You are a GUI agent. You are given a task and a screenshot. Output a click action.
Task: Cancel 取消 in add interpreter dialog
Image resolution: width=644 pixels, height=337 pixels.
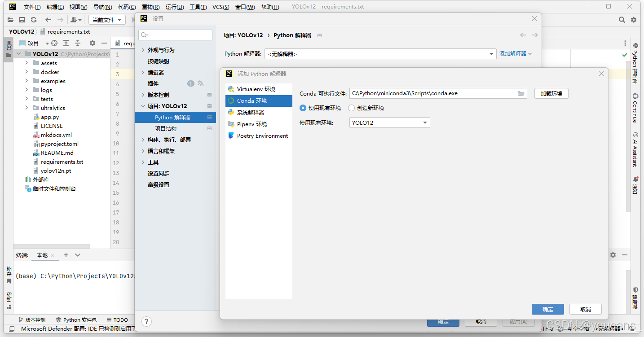585,309
